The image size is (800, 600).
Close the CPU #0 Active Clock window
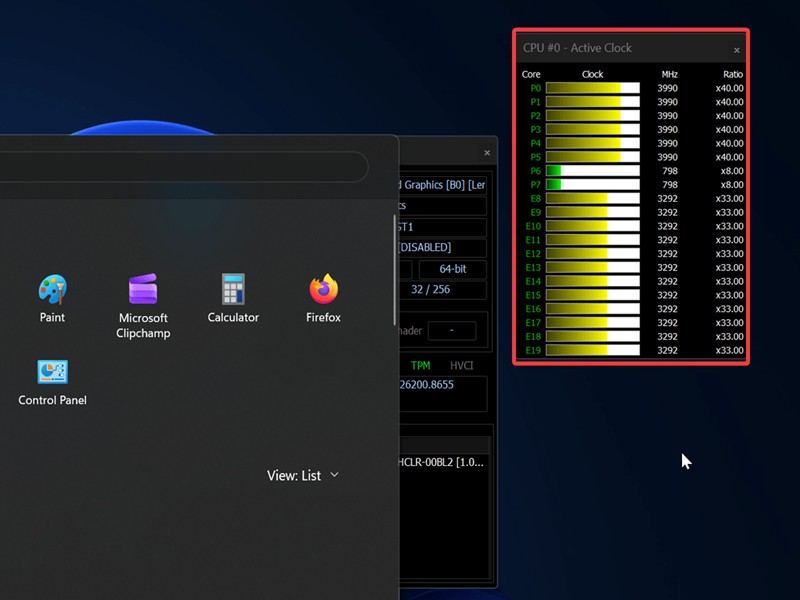(737, 50)
